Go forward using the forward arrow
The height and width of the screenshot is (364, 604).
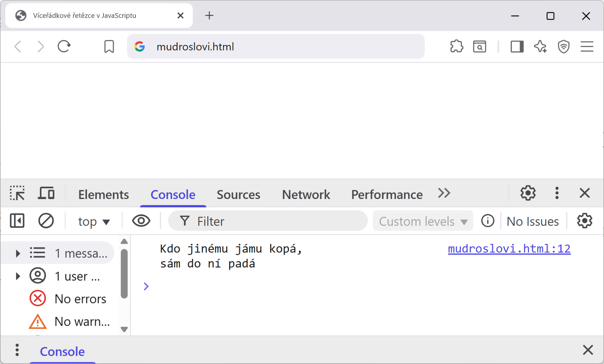tap(41, 47)
